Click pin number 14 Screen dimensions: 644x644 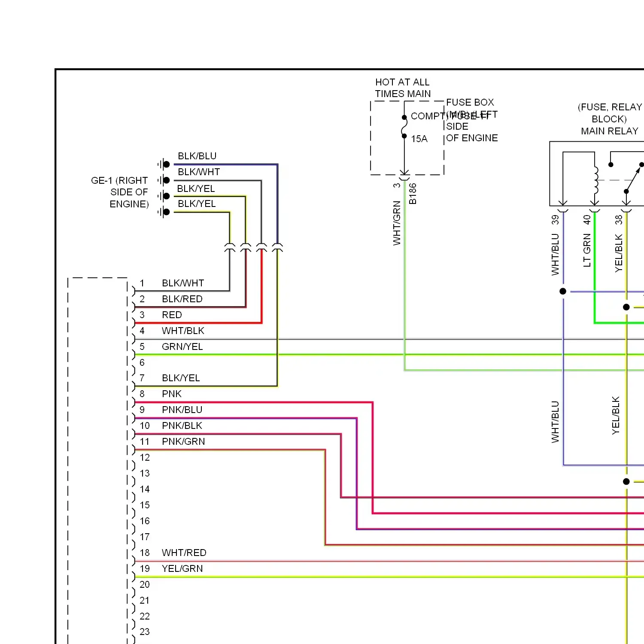pos(145,489)
